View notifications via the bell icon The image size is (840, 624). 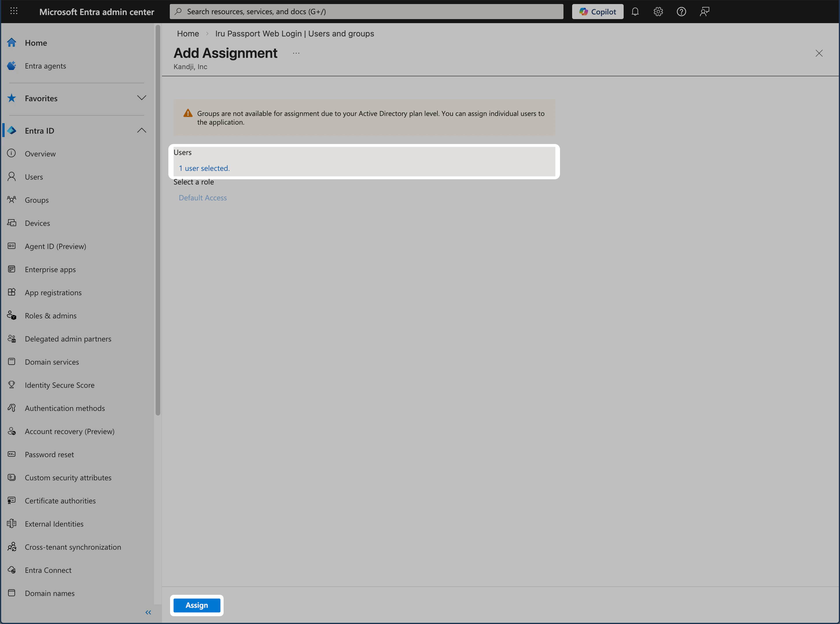635,11
